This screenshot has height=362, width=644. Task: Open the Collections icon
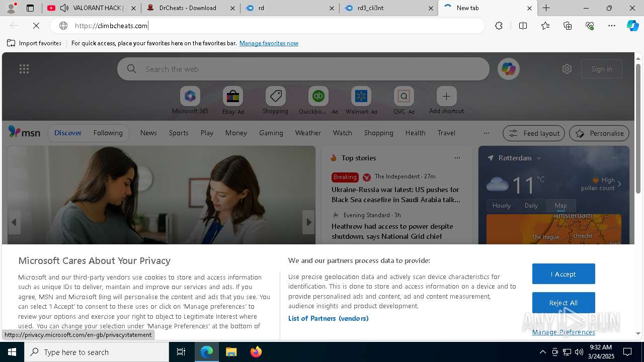coord(568,26)
